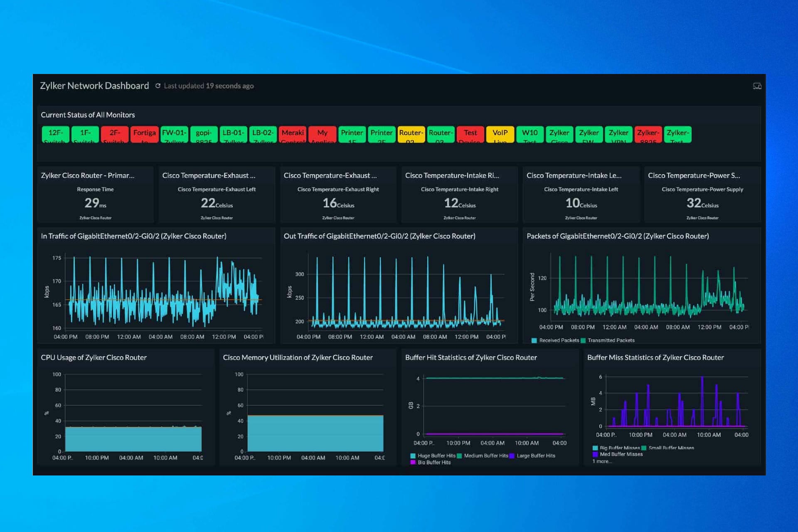Click the Response Time 29 ms widget
The width and height of the screenshot is (798, 532).
[x=95, y=202]
